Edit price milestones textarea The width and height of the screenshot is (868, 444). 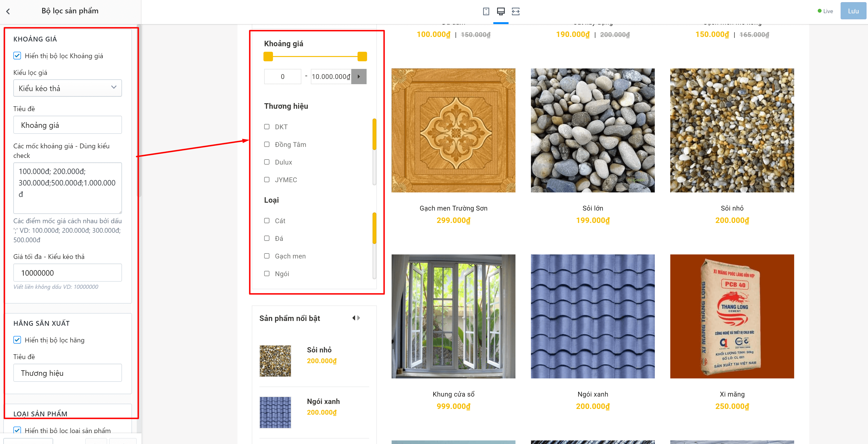[67, 188]
